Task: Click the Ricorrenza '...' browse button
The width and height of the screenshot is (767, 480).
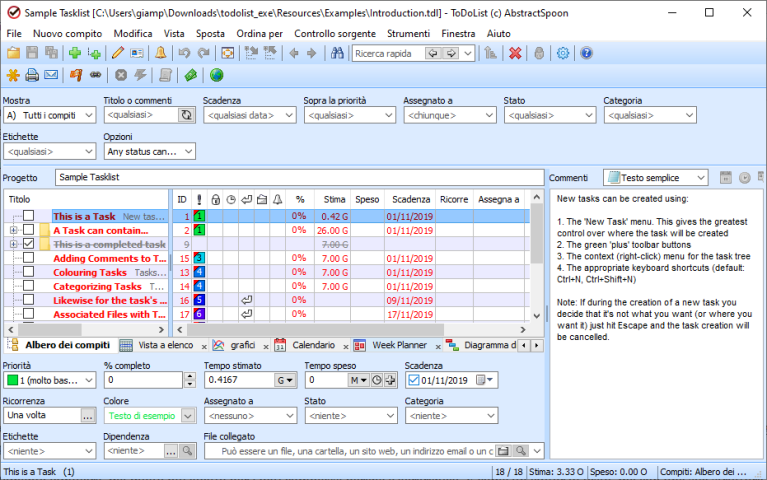Action: (88, 416)
